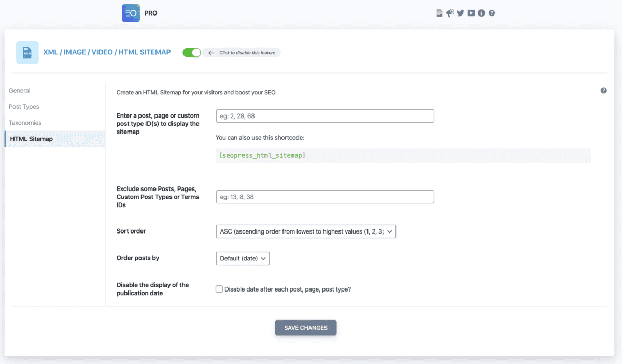Click the megaphone announcements icon
The image size is (622, 364).
[450, 13]
